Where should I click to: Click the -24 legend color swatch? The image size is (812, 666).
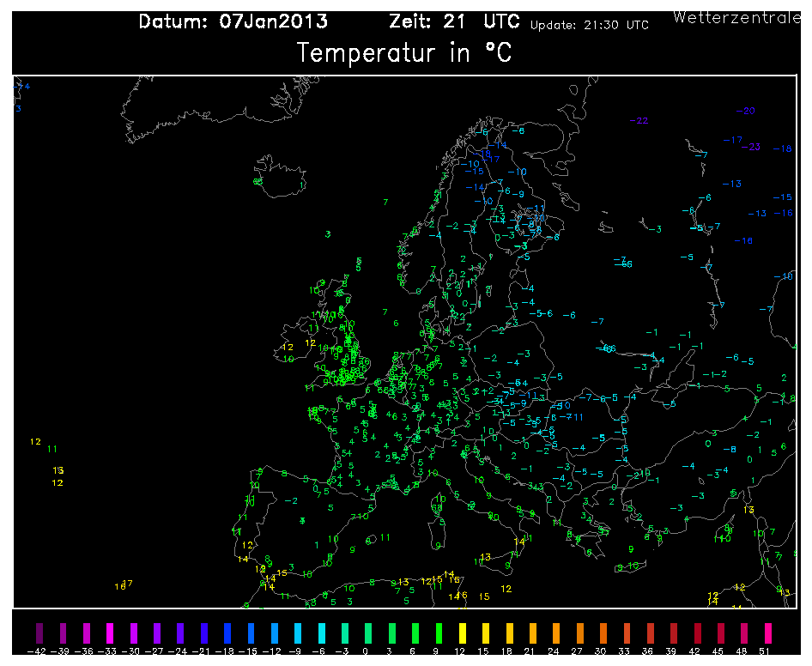[180, 633]
